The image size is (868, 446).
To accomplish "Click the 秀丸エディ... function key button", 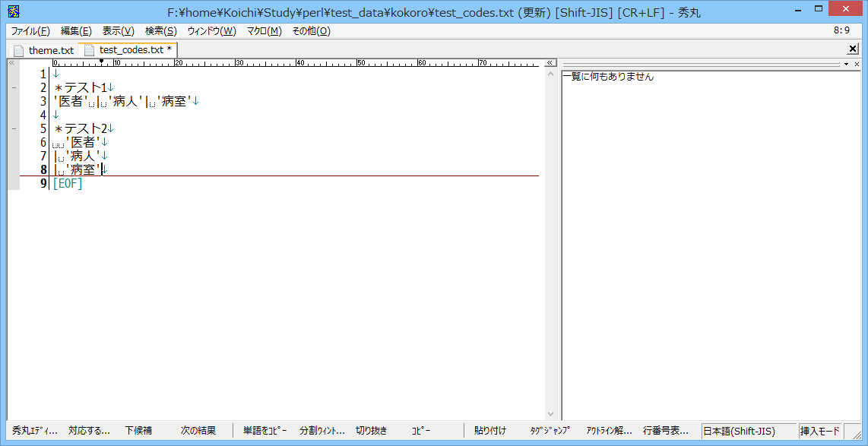I will [34, 431].
